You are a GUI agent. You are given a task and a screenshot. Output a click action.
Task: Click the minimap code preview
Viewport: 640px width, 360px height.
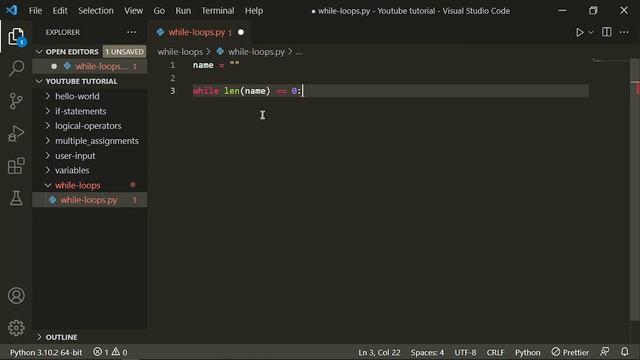point(611,61)
